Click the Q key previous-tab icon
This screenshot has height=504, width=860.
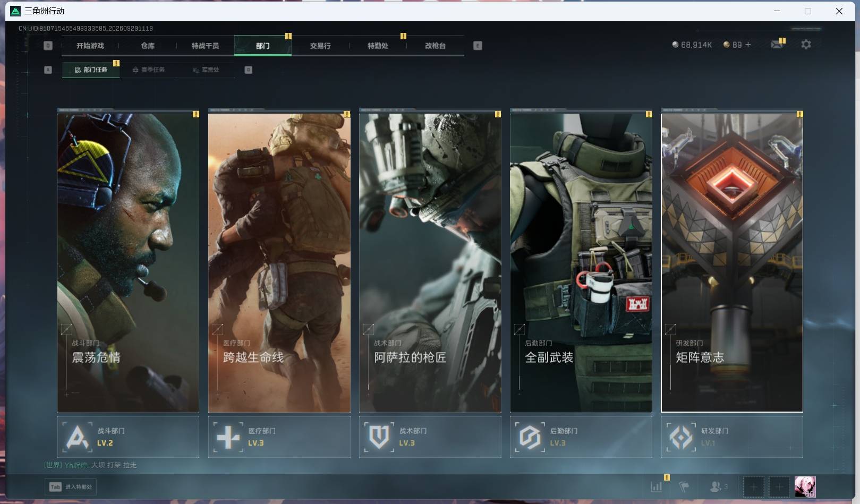point(48,46)
